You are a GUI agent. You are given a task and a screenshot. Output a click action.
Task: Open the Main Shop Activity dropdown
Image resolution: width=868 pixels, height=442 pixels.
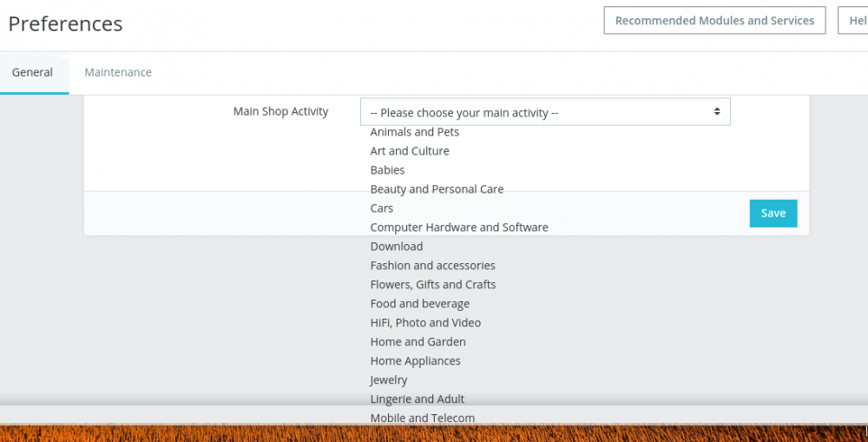click(545, 112)
